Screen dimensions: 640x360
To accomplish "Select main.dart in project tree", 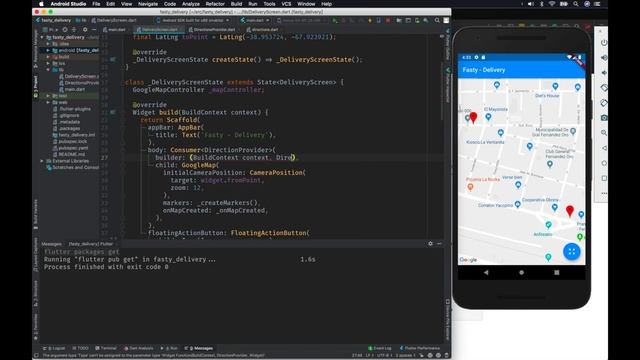I will click(x=72, y=89).
